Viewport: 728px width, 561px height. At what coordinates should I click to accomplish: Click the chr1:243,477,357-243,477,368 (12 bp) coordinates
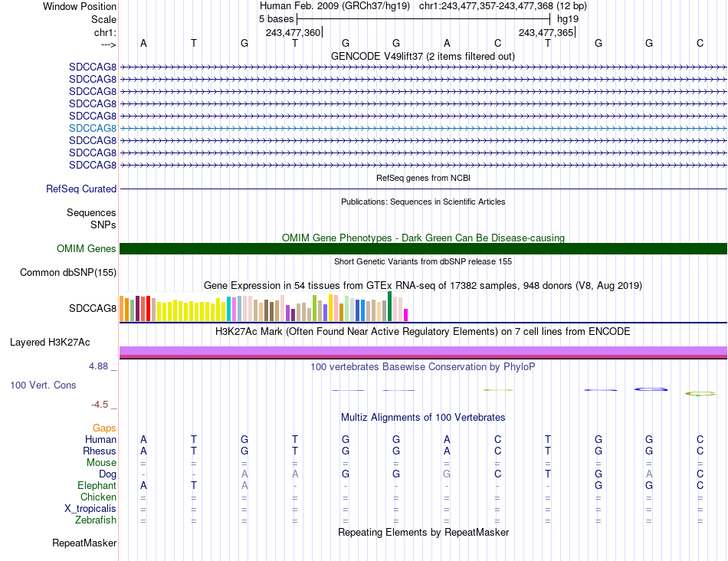503,6
